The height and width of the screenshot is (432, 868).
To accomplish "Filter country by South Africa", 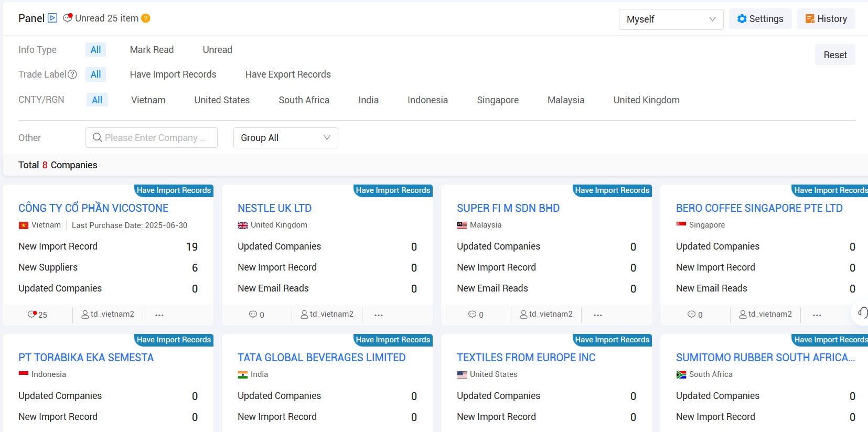I will tap(304, 100).
